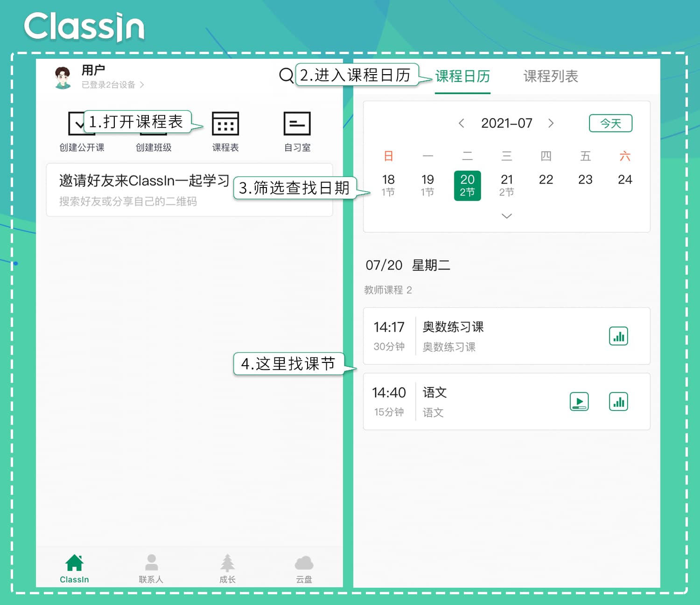The image size is (700, 605).
Task: Go to next month arrow
Action: (551, 123)
